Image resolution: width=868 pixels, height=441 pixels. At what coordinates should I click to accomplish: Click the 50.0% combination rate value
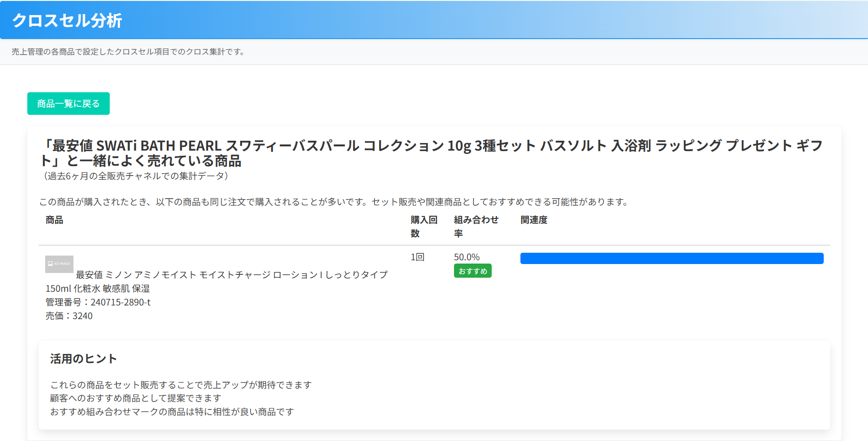click(467, 257)
